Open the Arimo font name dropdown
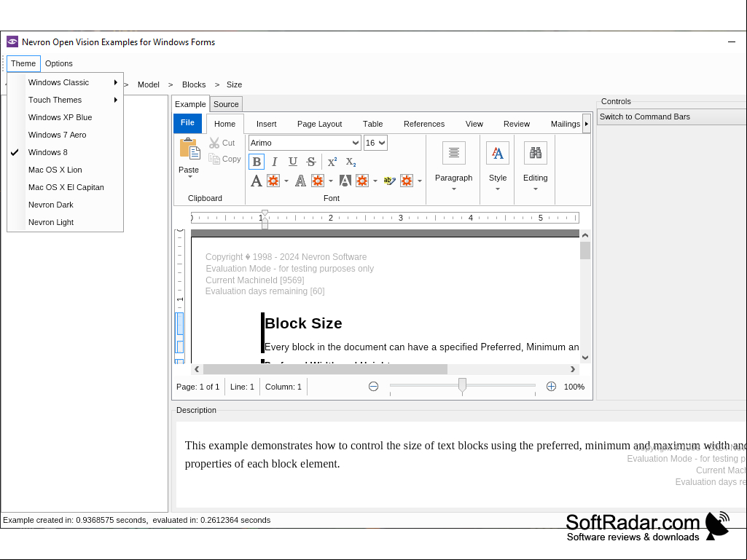 point(356,143)
